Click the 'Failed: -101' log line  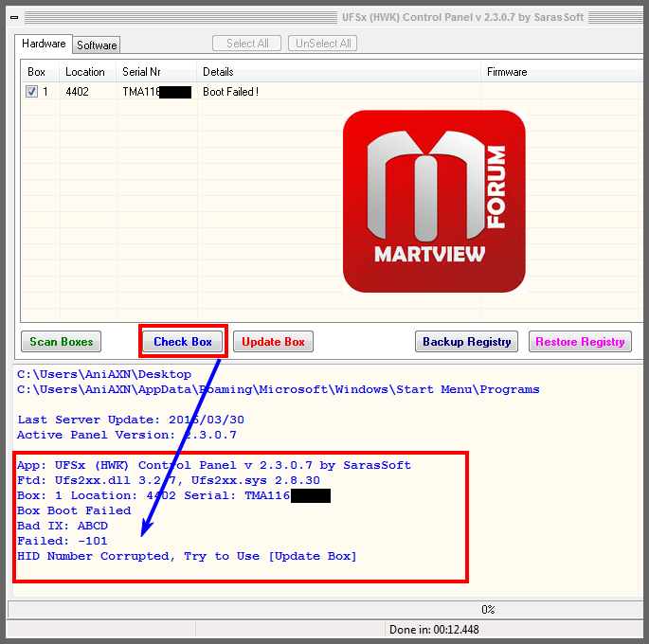pos(63,541)
